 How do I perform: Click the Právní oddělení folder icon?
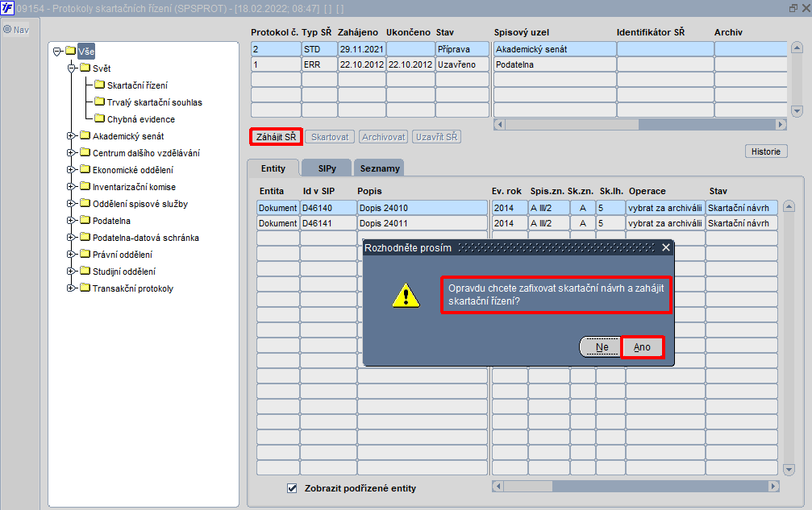(x=85, y=255)
